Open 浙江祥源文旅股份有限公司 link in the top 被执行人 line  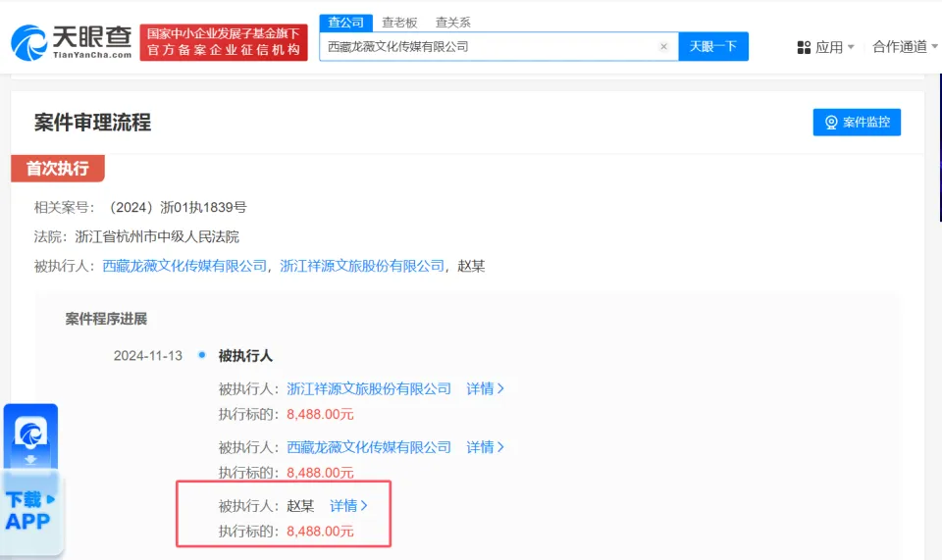(362, 266)
